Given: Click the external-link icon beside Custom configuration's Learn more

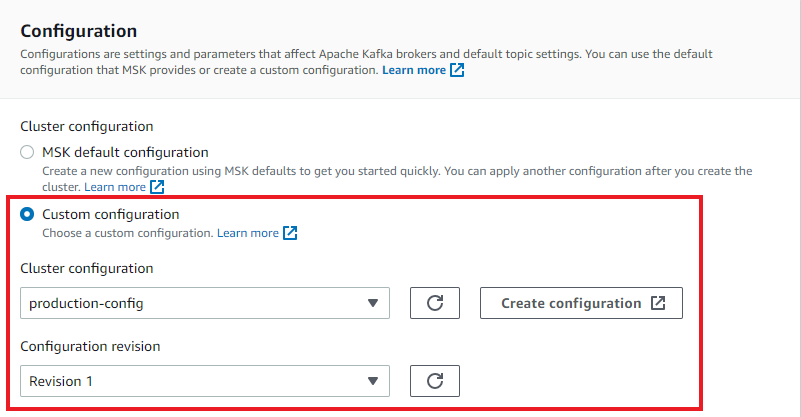Looking at the screenshot, I should 290,233.
